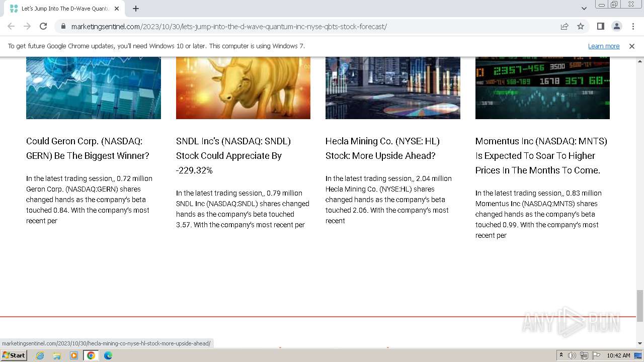This screenshot has height=362, width=644.
Task: Open the Hecla Mining Co. article headline
Action: click(x=382, y=148)
